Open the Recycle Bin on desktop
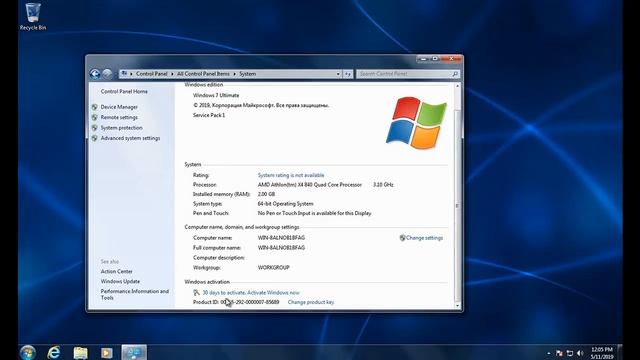 [x=33, y=17]
